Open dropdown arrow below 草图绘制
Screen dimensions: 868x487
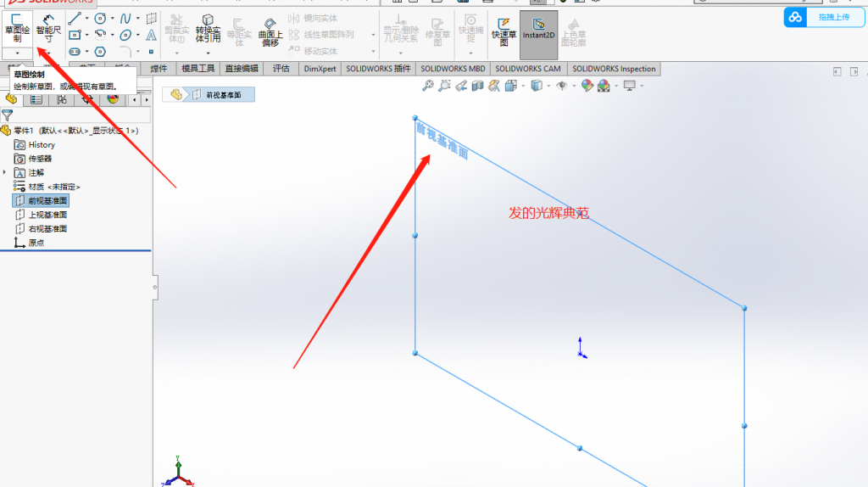click(17, 53)
